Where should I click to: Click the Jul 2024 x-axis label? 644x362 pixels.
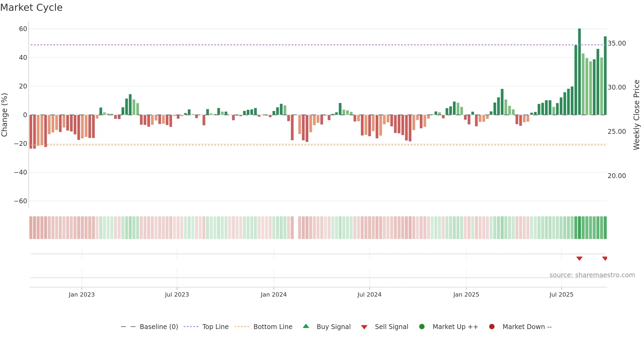click(x=369, y=294)
